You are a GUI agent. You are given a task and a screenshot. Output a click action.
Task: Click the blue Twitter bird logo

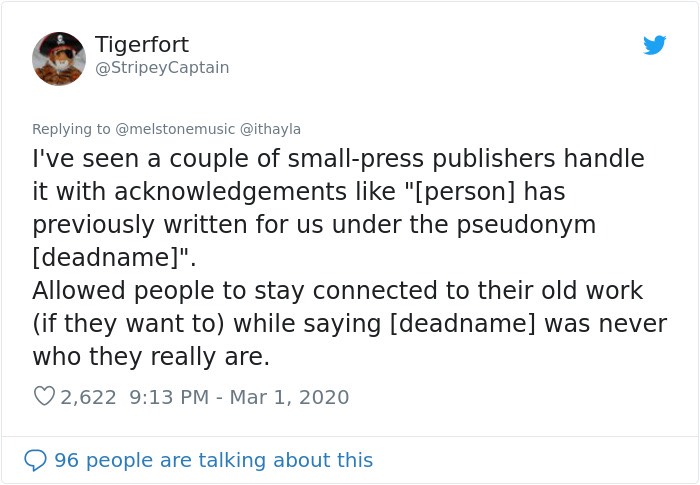(x=654, y=45)
